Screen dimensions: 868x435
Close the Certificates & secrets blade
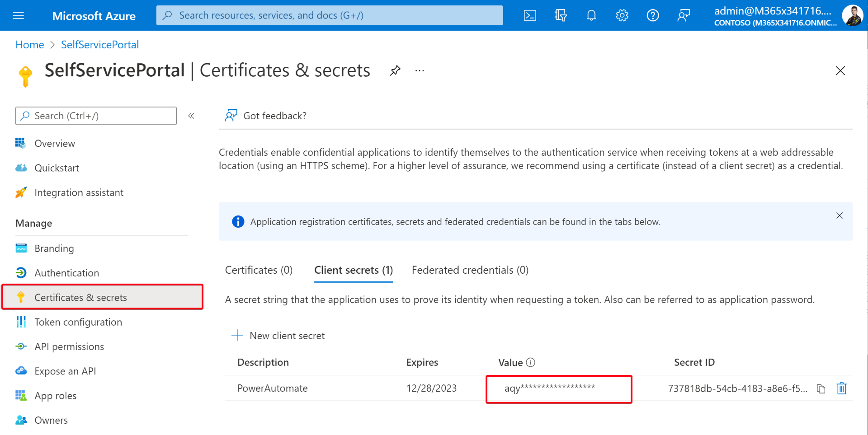click(x=840, y=71)
